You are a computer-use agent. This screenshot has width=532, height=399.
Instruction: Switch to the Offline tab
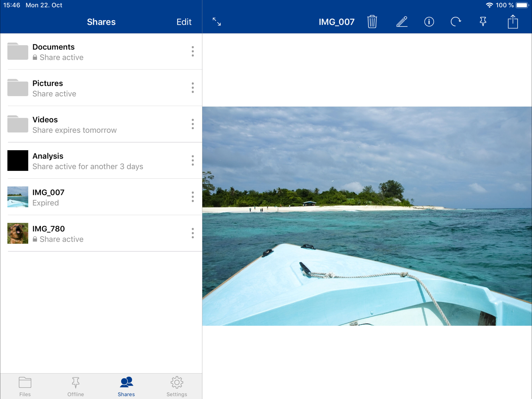(x=76, y=386)
